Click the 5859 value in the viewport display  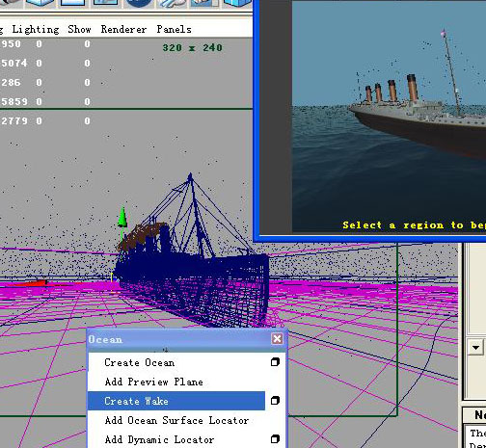pos(13,101)
